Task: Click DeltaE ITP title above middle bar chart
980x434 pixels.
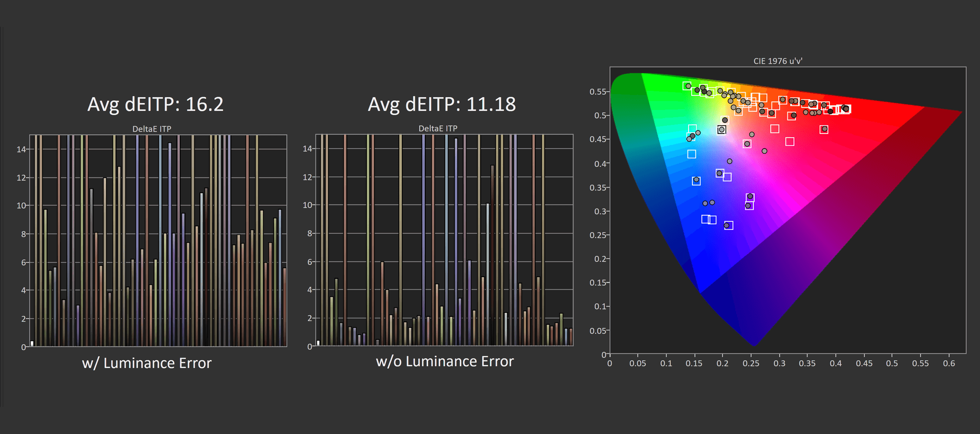Action: click(438, 128)
